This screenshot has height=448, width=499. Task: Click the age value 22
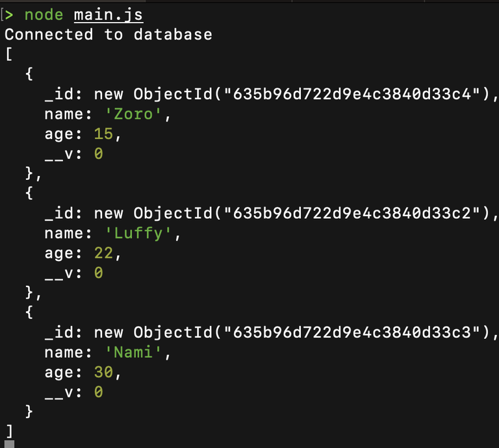point(103,253)
